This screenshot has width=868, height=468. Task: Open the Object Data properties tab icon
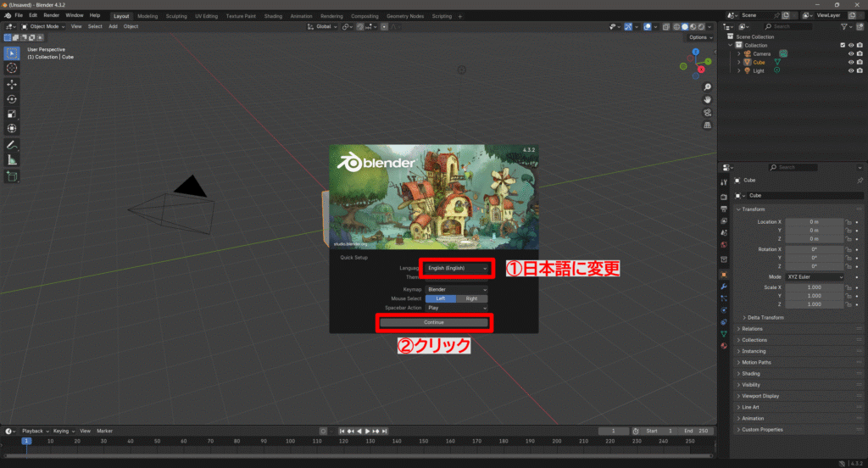[724, 334]
